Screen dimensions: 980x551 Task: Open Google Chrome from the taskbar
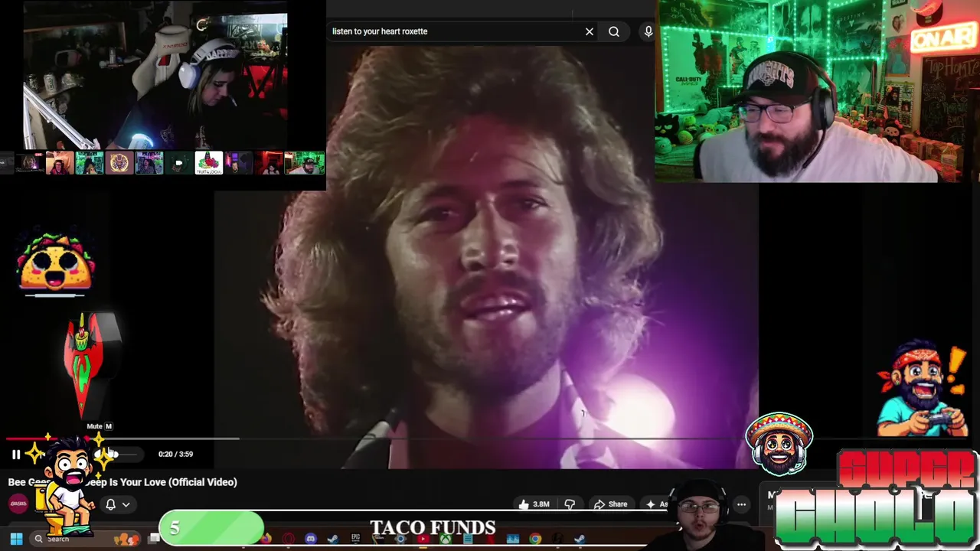click(534, 539)
